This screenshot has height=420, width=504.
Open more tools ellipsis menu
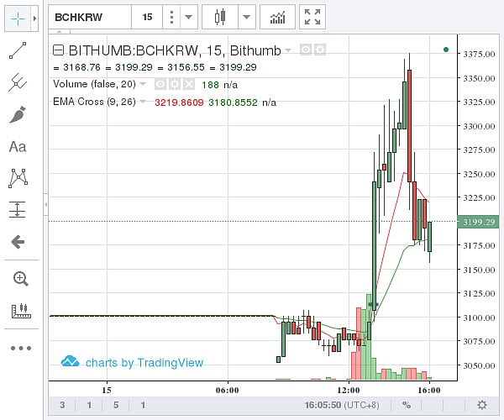tap(21, 348)
